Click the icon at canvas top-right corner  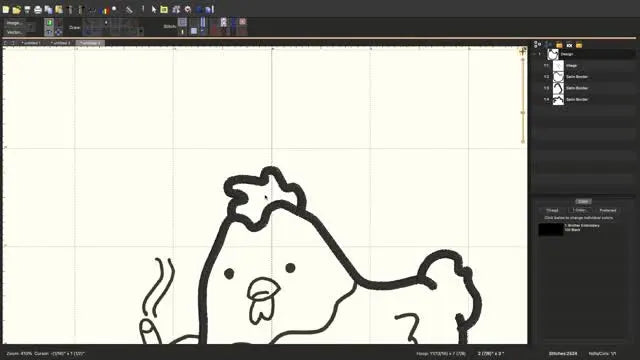(522, 51)
